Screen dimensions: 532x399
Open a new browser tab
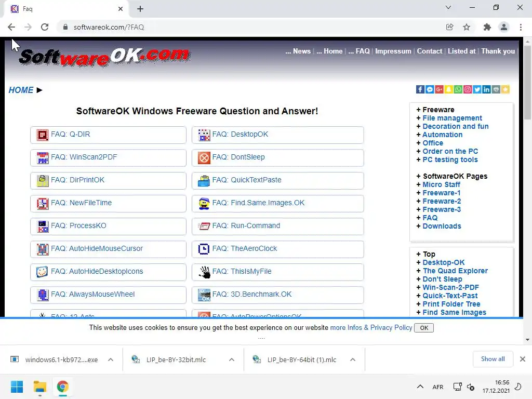[x=140, y=9]
